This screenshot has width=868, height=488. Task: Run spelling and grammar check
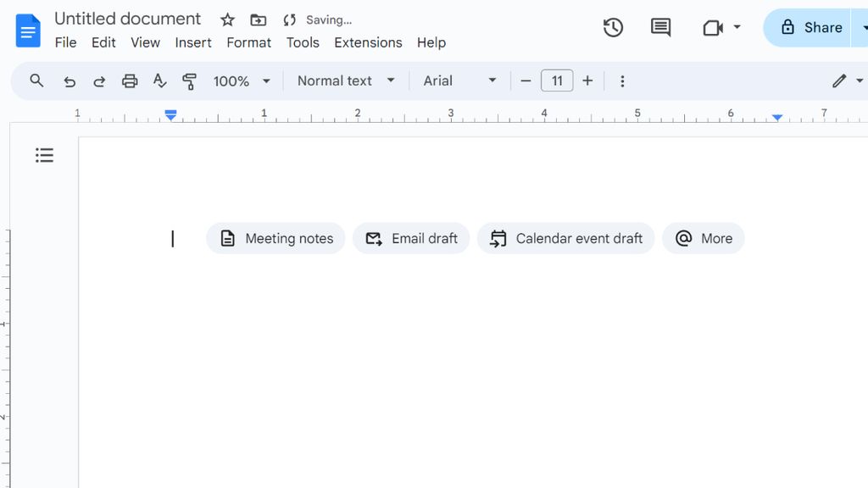159,80
